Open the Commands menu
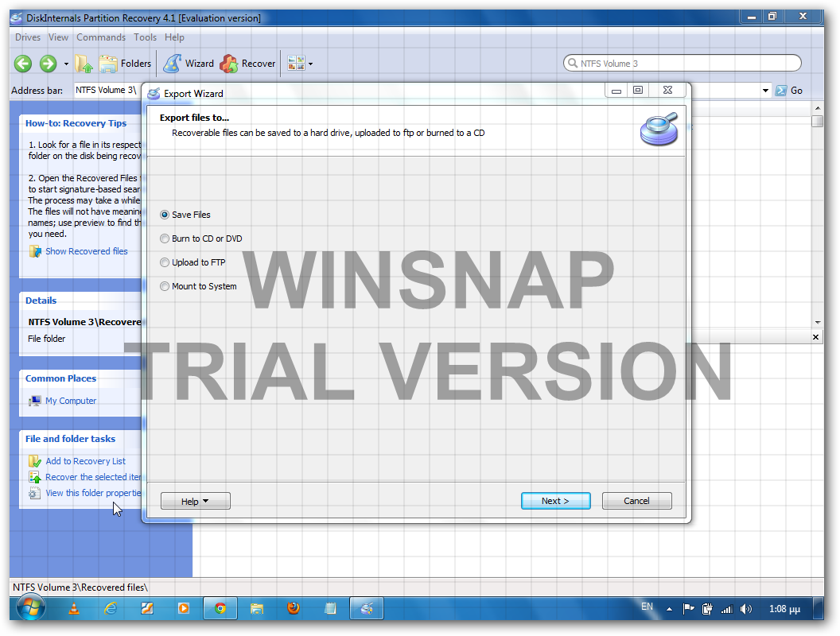This screenshot has height=636, width=840. pyautogui.click(x=101, y=37)
